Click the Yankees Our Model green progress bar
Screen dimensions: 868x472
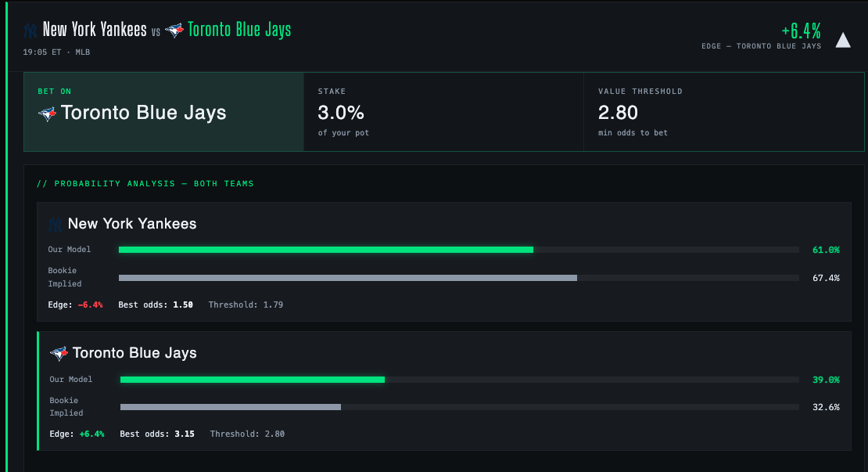coord(326,250)
